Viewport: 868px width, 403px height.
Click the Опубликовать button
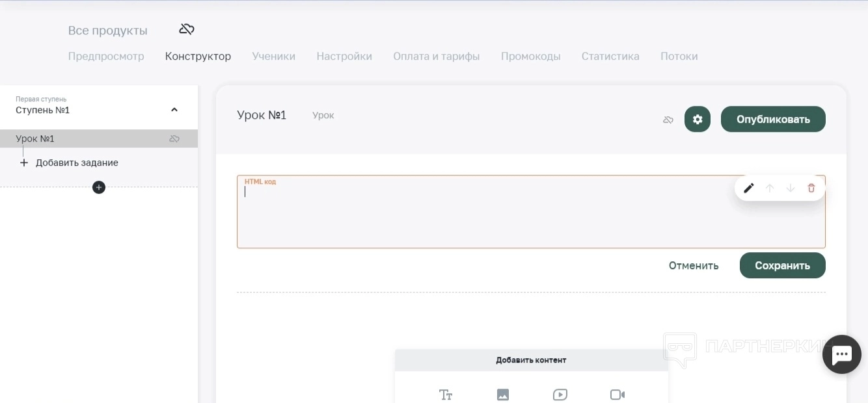click(773, 120)
